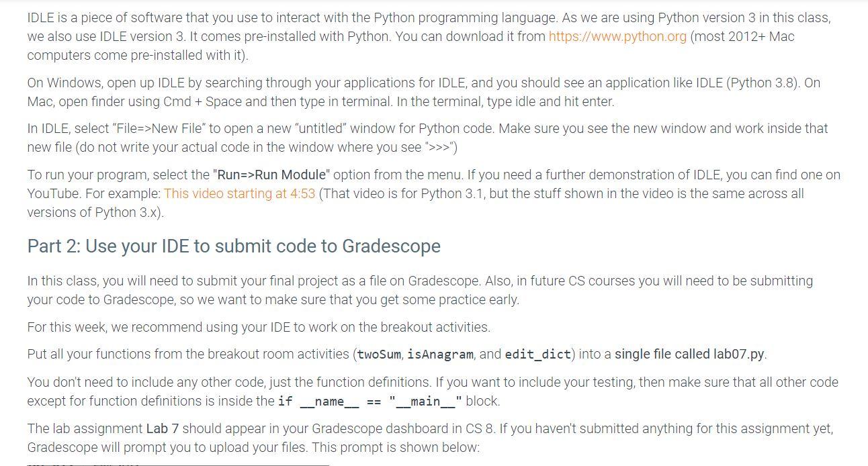Click the 'For this week, we recommend' sentence
Screen dimensions: 868x466
pos(259,327)
